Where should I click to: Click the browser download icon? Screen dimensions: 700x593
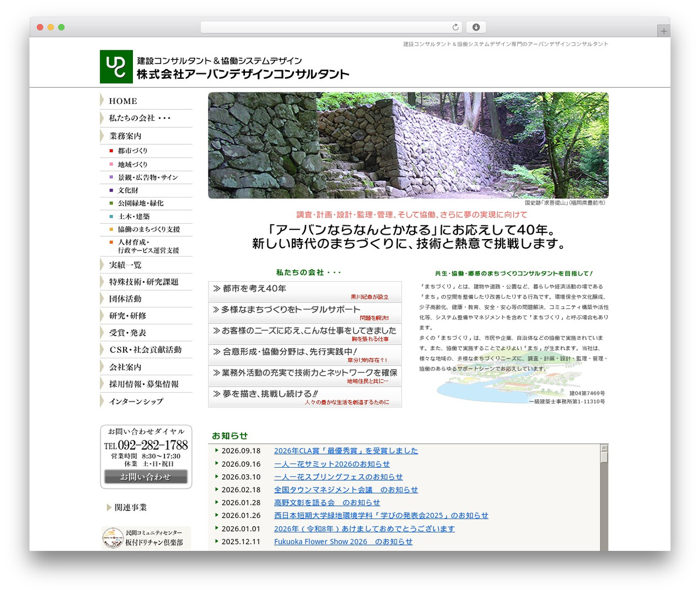pos(476,27)
